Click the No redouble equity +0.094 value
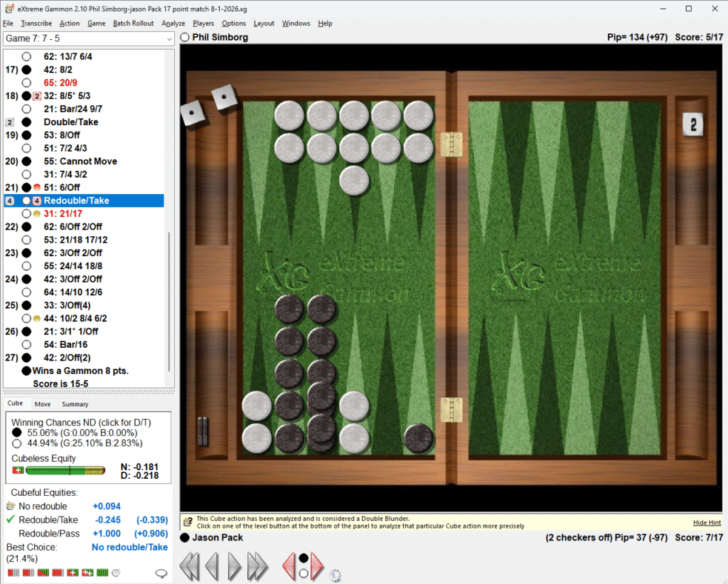Screen dimensions: 728x584 pyautogui.click(x=107, y=506)
